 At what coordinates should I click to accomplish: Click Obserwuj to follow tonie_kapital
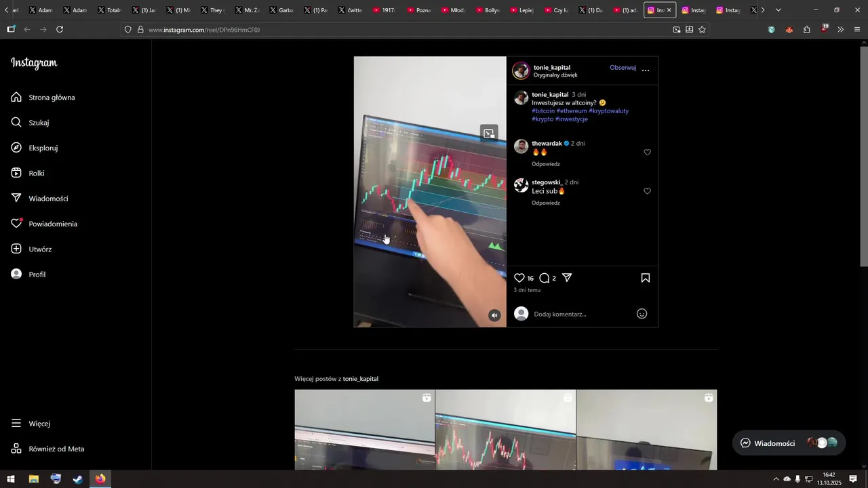tap(623, 68)
